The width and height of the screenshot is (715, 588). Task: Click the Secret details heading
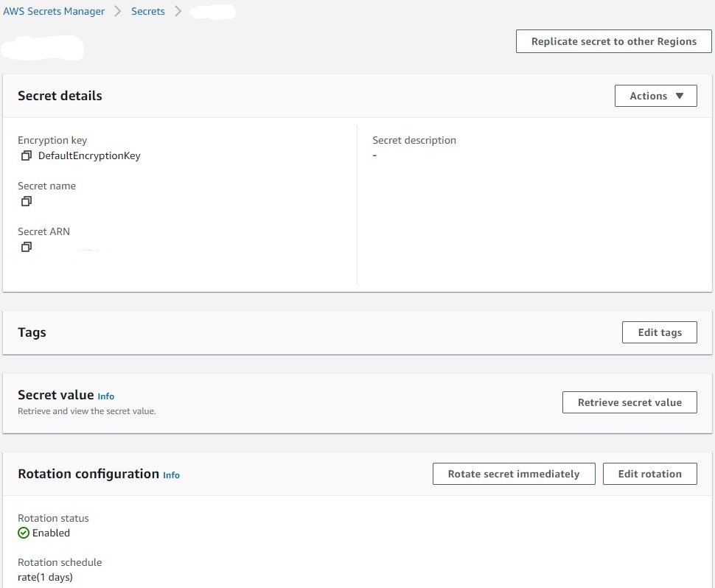tap(60, 96)
